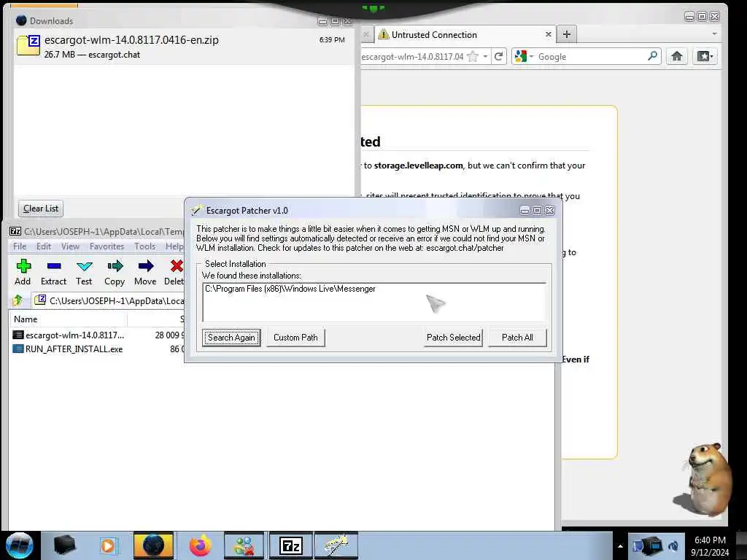Viewport: 747px width, 560px height.
Task: Open the Tools menu in 7-Zip
Action: click(145, 246)
